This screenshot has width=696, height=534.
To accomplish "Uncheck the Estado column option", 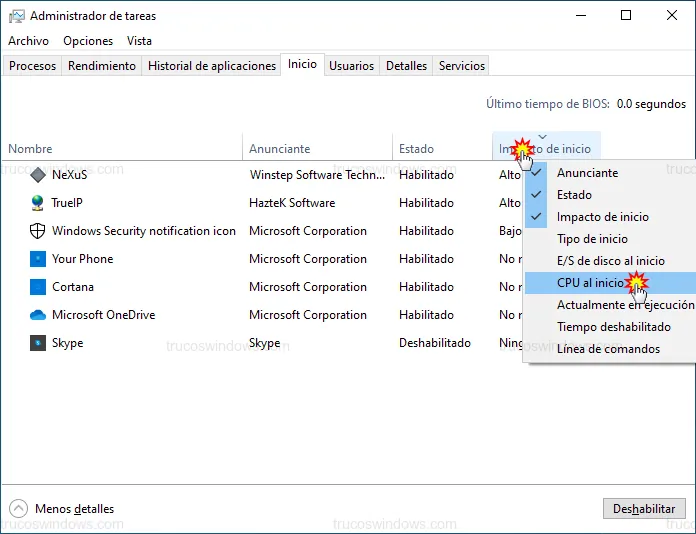I will 574,195.
